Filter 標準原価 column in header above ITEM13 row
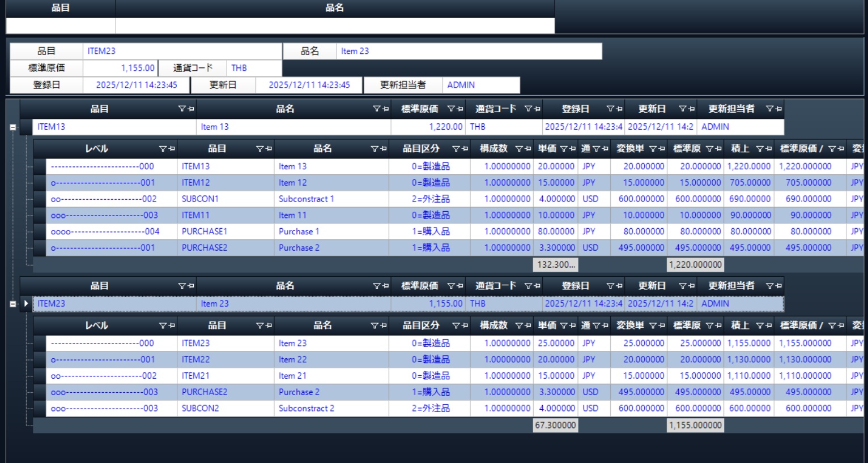868x463 pixels. point(451,109)
